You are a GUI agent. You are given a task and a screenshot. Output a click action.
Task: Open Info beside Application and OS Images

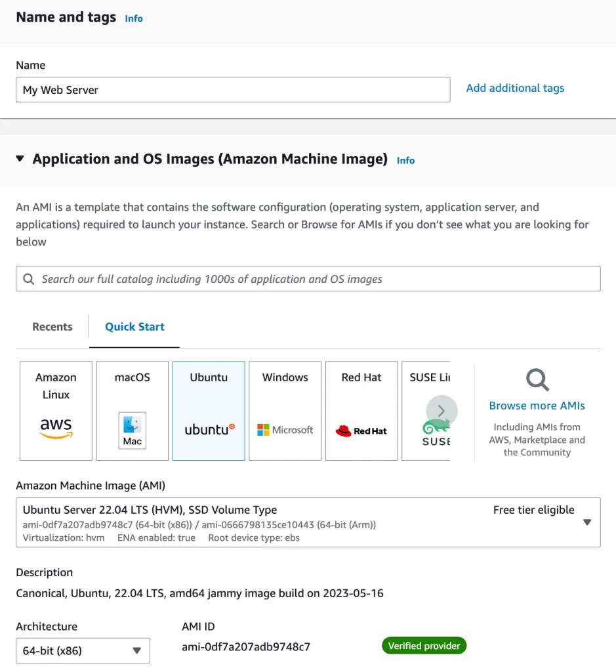(405, 160)
